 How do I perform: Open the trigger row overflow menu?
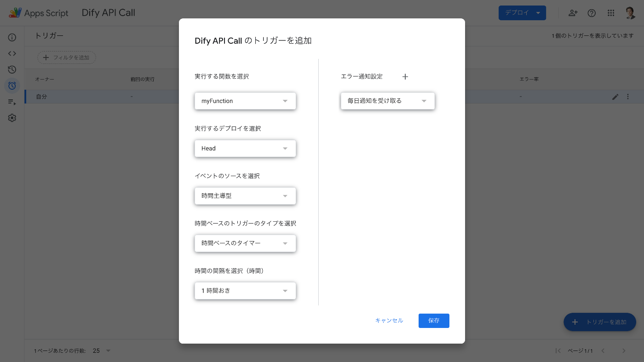tap(628, 97)
